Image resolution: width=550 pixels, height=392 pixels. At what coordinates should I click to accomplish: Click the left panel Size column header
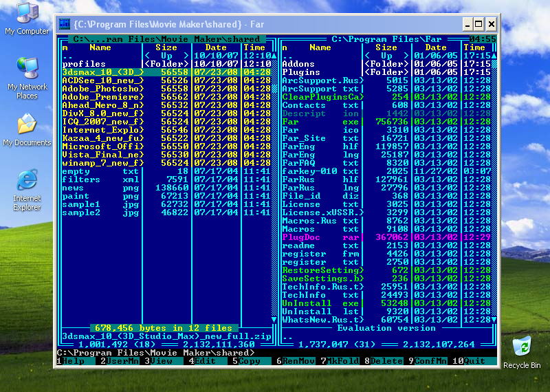tap(166, 47)
